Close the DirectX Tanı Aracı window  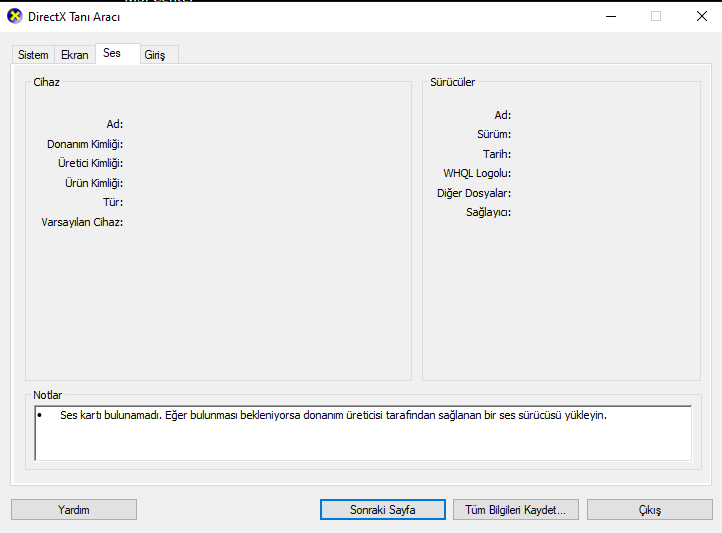point(702,16)
